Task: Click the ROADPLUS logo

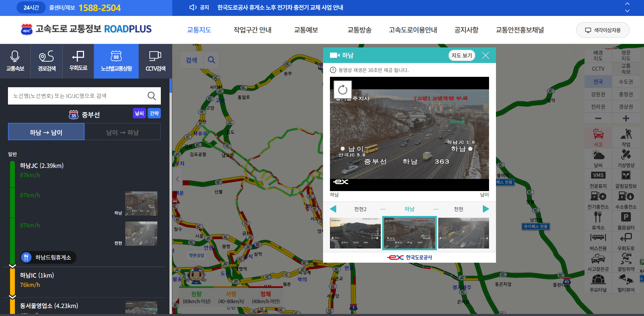Action: 86,29
